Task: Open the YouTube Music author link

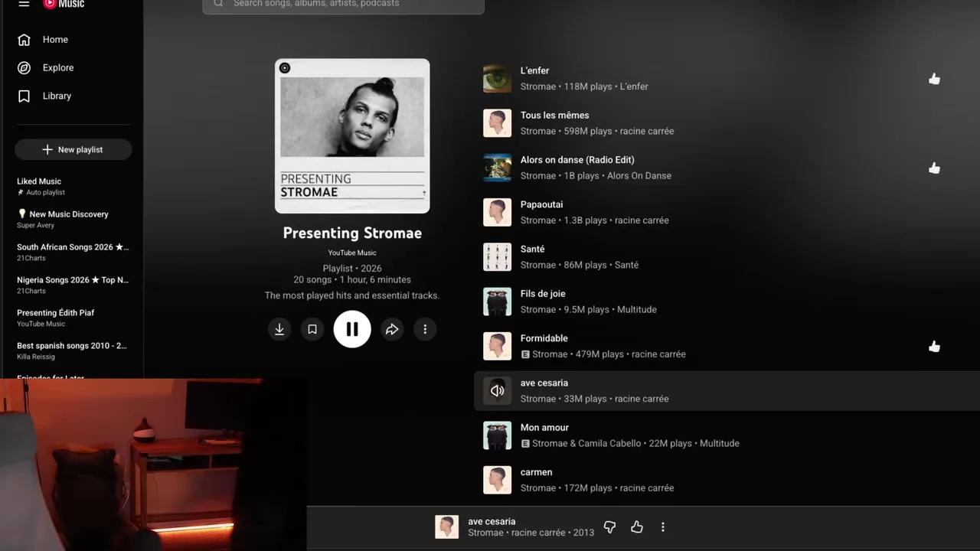Action: 352,253
